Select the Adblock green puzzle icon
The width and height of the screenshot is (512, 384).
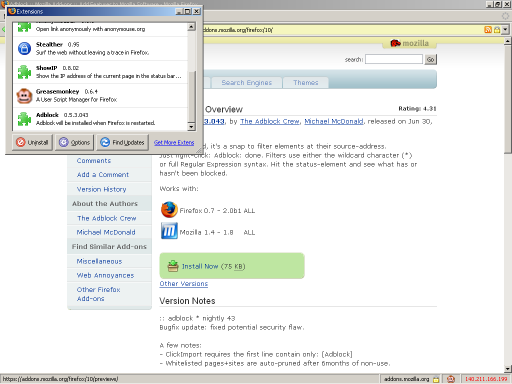24,119
